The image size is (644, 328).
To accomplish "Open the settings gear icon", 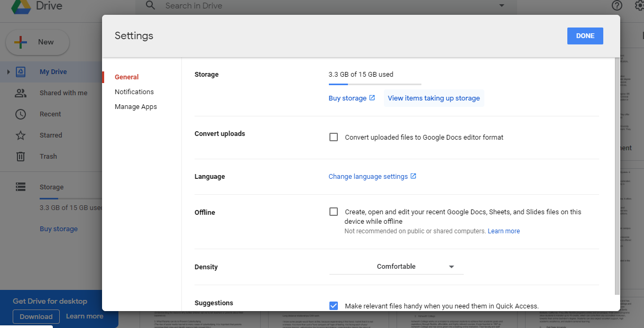I will pos(639,6).
